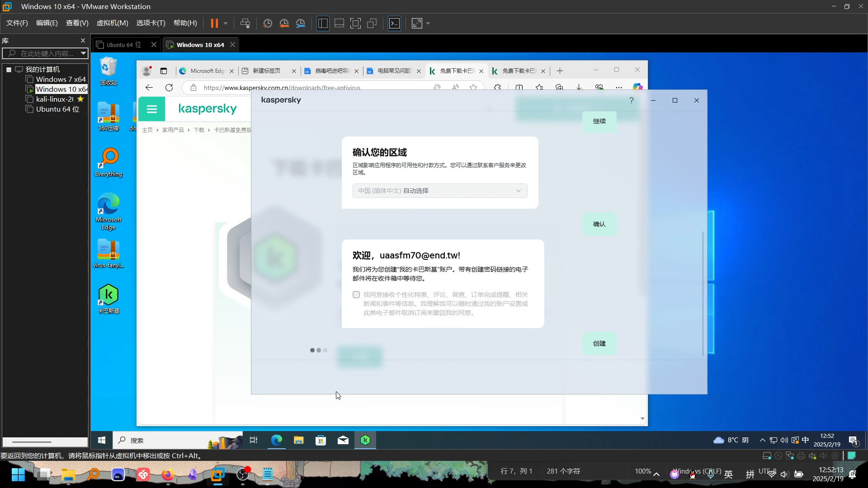
Task: Open the 虚拟机(M) menu
Action: click(112, 23)
